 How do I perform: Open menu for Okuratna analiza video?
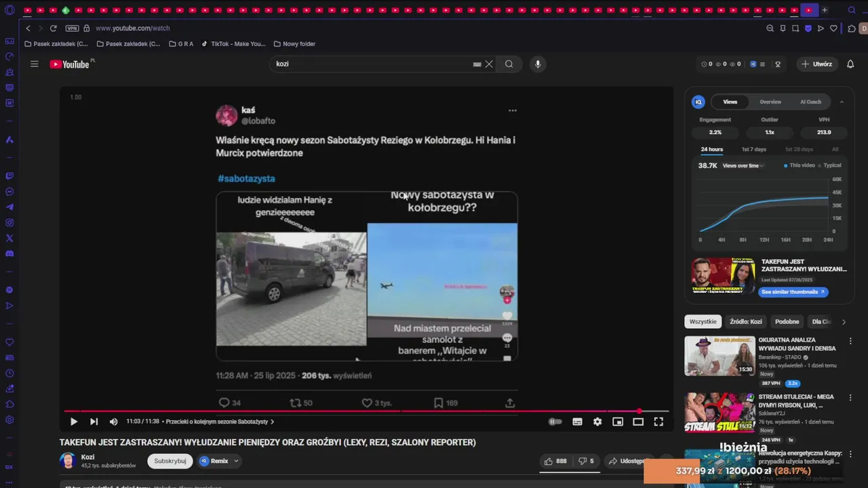pos(850,341)
